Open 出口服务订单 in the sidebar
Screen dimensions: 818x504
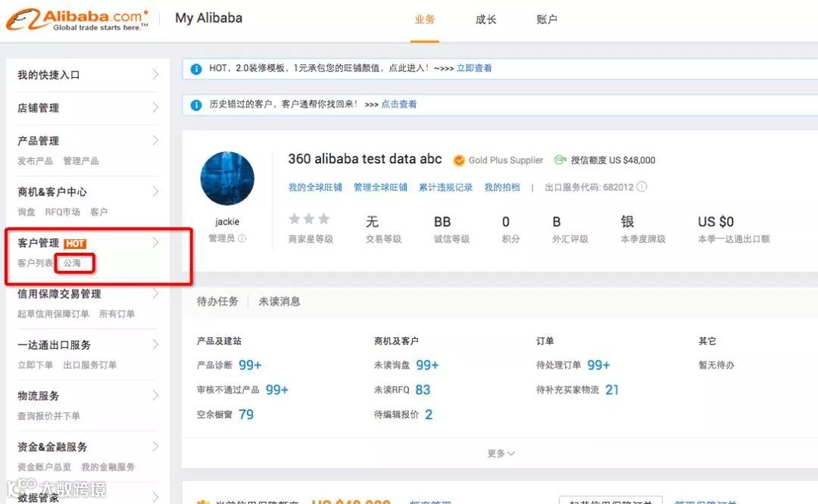point(89,366)
